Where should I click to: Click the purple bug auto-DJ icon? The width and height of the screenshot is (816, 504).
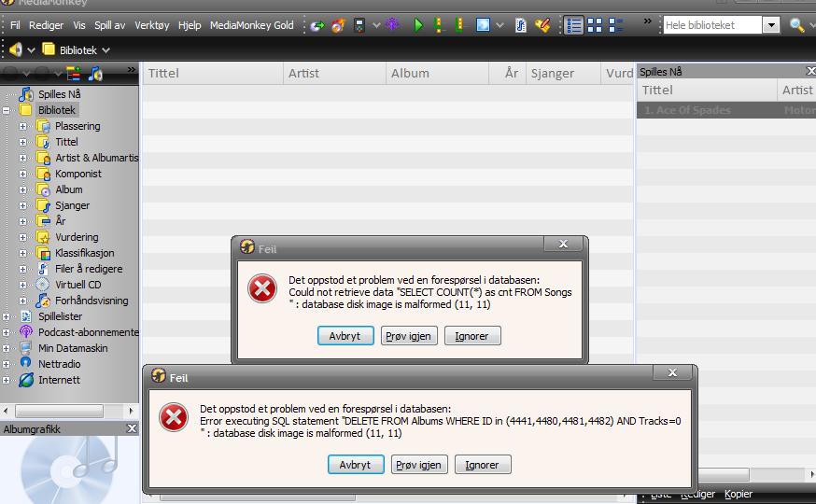click(392, 24)
